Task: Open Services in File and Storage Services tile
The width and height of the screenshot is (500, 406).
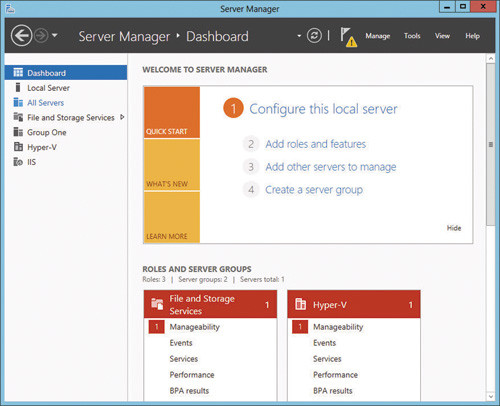Action: [184, 359]
